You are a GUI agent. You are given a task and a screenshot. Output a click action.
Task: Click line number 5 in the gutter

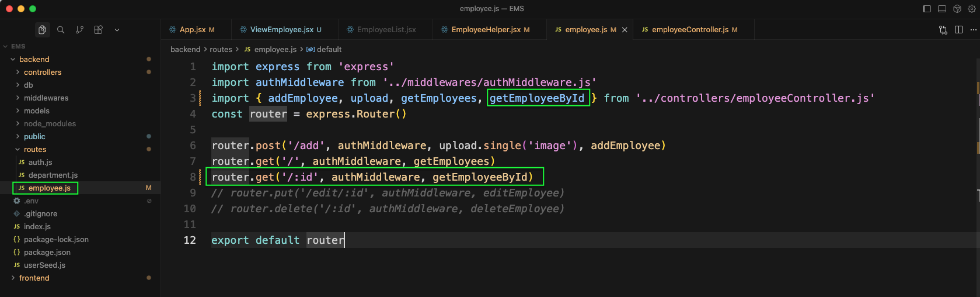pos(193,130)
